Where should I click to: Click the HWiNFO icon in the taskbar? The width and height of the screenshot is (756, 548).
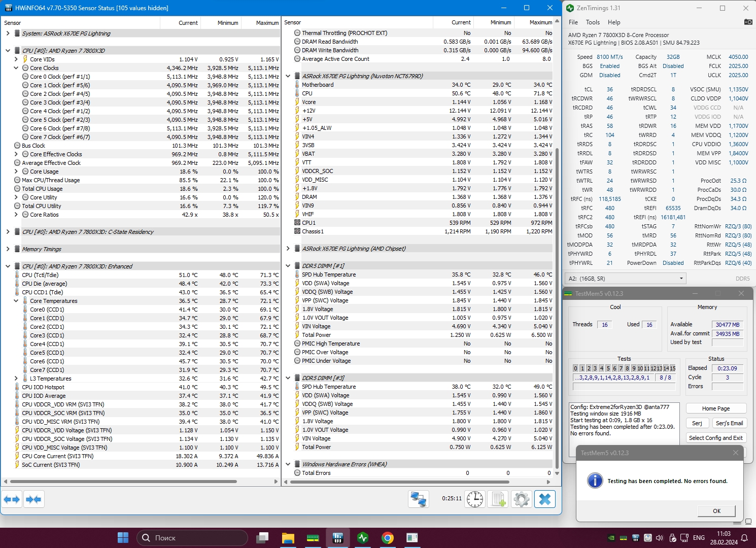pos(337,537)
